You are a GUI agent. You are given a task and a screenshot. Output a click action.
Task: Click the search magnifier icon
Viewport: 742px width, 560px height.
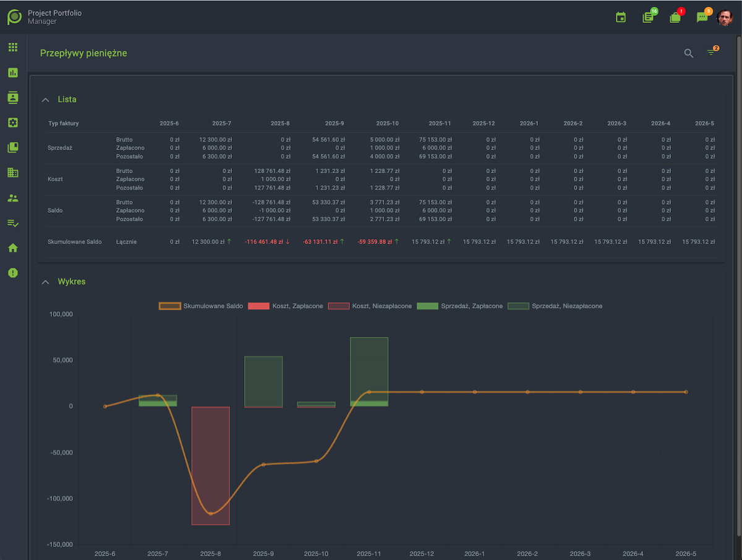[x=689, y=53]
